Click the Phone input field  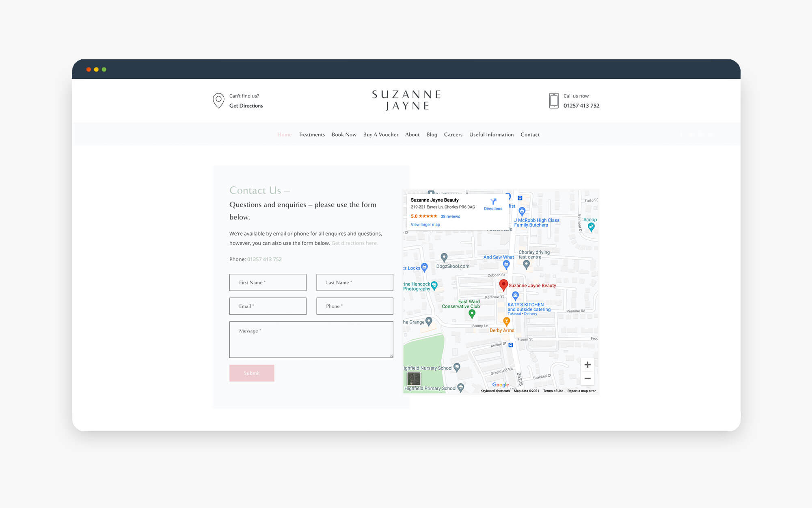355,306
